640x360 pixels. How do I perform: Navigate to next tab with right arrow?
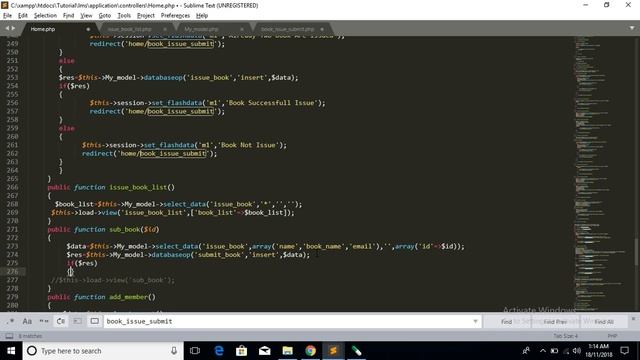point(13,28)
